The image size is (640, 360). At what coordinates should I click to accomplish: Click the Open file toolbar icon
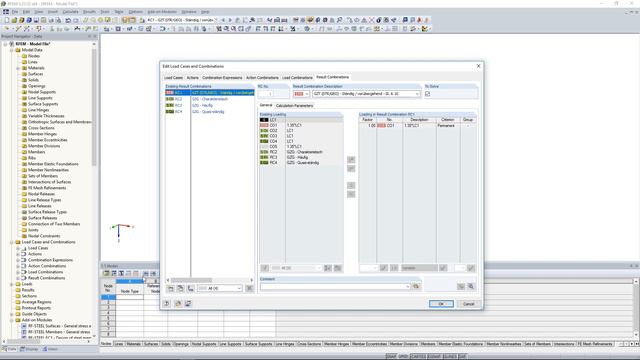[14, 20]
